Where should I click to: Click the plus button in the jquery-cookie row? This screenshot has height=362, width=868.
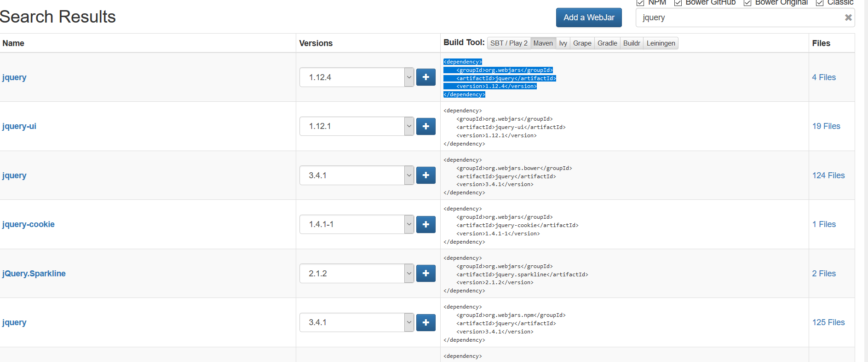tap(426, 224)
